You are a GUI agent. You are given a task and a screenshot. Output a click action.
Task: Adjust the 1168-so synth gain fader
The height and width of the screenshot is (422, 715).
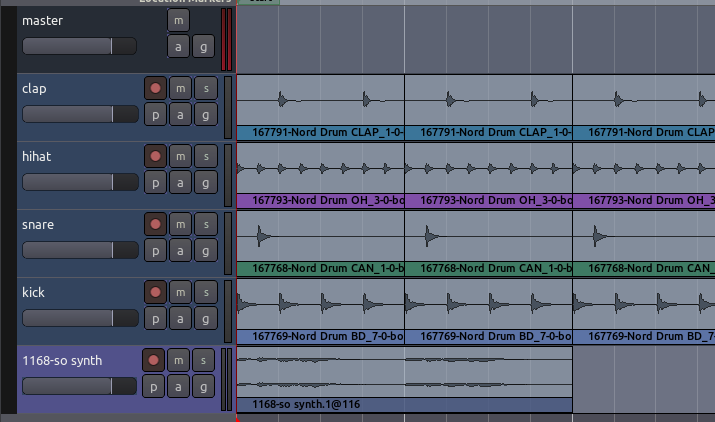click(x=79, y=386)
